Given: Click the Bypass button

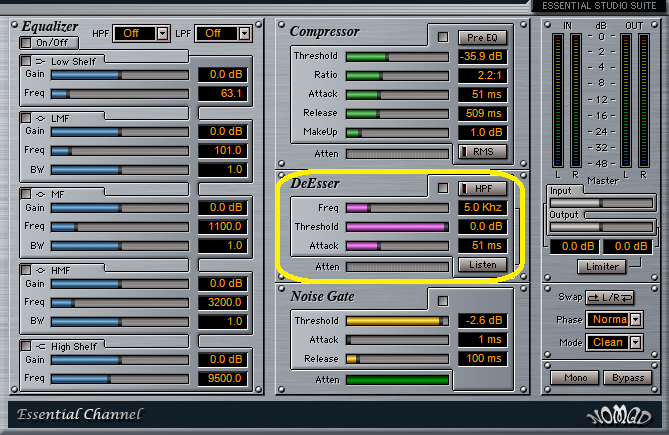Looking at the screenshot, I should coord(628,378).
